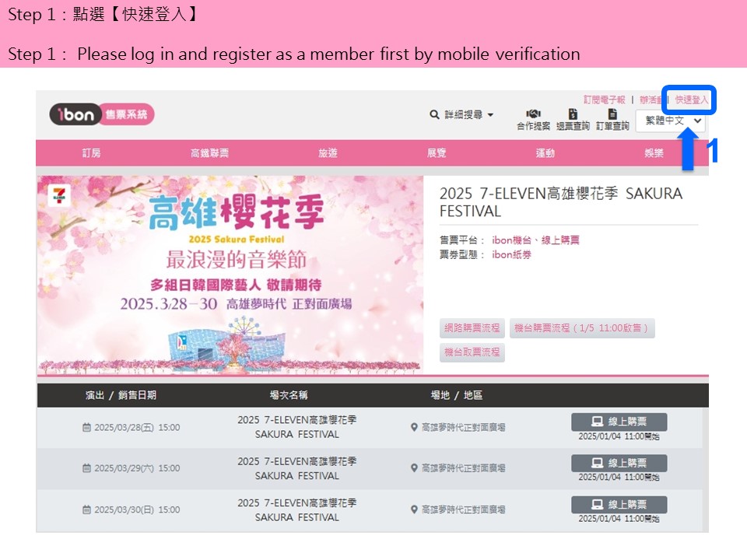
Task: Open the 高鐵聯票 menu item
Action: coord(209,153)
